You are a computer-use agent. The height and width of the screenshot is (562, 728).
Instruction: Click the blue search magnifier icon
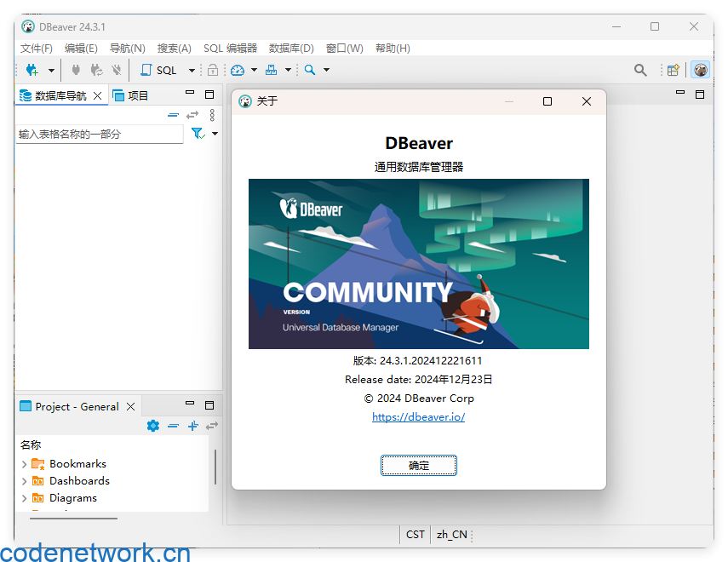point(310,70)
